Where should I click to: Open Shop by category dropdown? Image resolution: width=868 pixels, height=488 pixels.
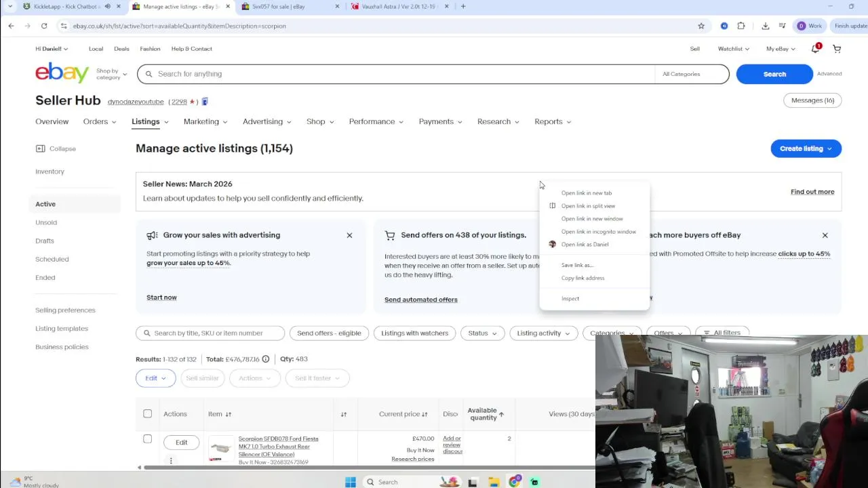click(112, 74)
